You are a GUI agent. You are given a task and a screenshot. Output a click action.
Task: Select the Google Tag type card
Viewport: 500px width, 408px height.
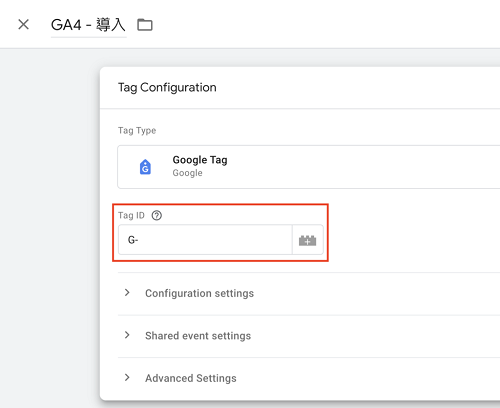click(x=309, y=167)
